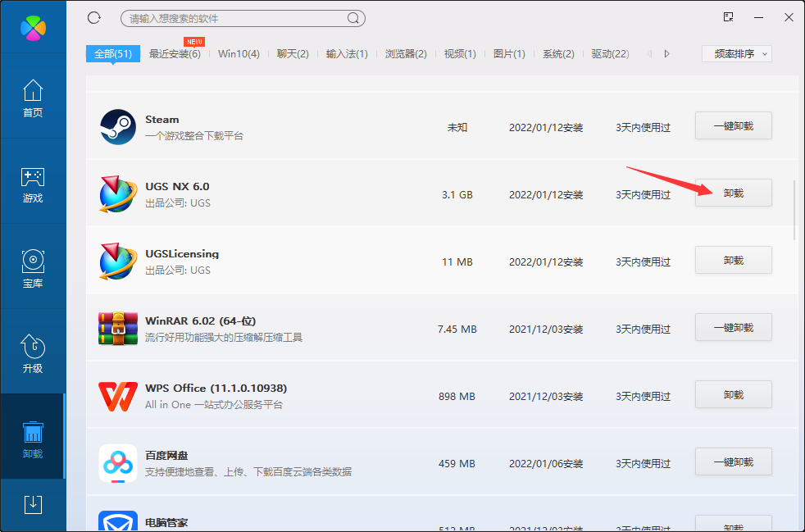
Task: Close the software manager window
Action: [789, 17]
